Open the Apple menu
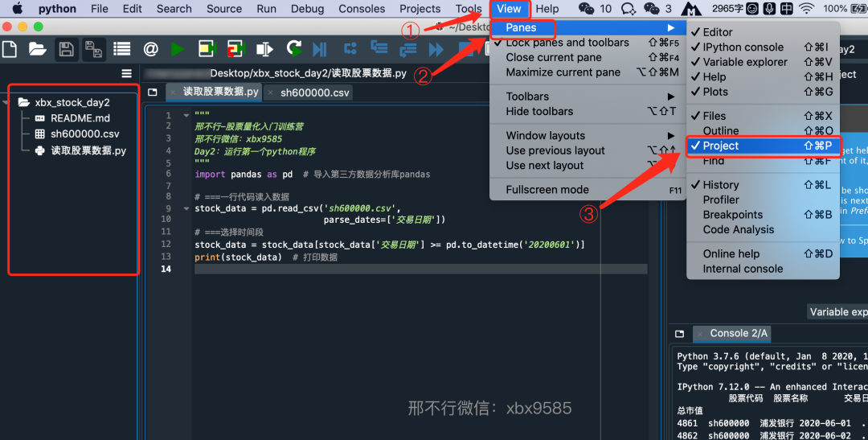The height and width of the screenshot is (440, 868). click(x=18, y=8)
